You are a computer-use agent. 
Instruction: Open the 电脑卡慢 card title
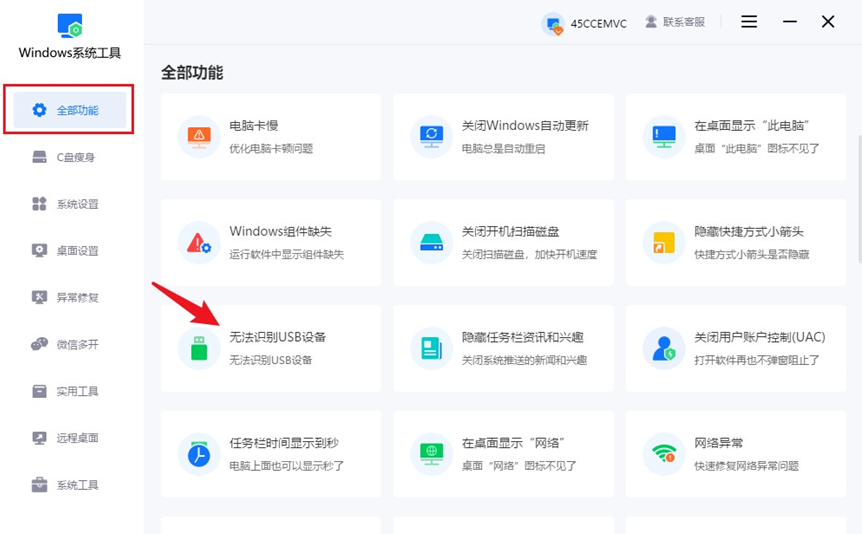click(x=253, y=125)
